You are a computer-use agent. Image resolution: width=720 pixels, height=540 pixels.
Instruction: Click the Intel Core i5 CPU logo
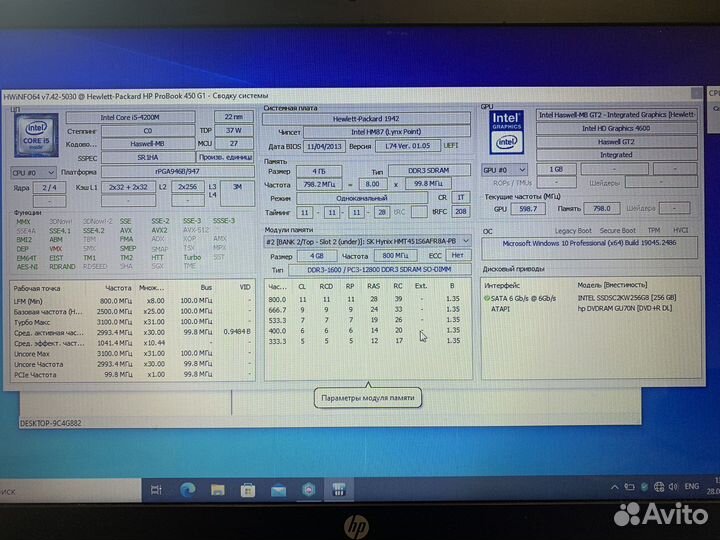(x=37, y=136)
